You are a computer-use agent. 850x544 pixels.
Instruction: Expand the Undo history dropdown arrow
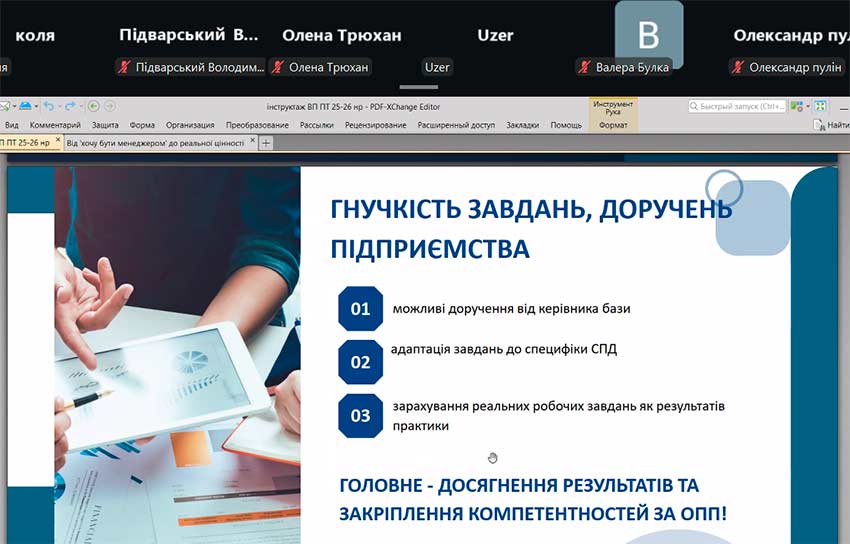59,107
